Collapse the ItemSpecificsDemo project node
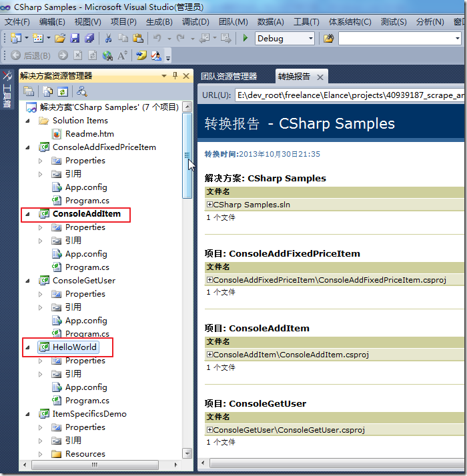This screenshot has width=467, height=476. point(27,414)
